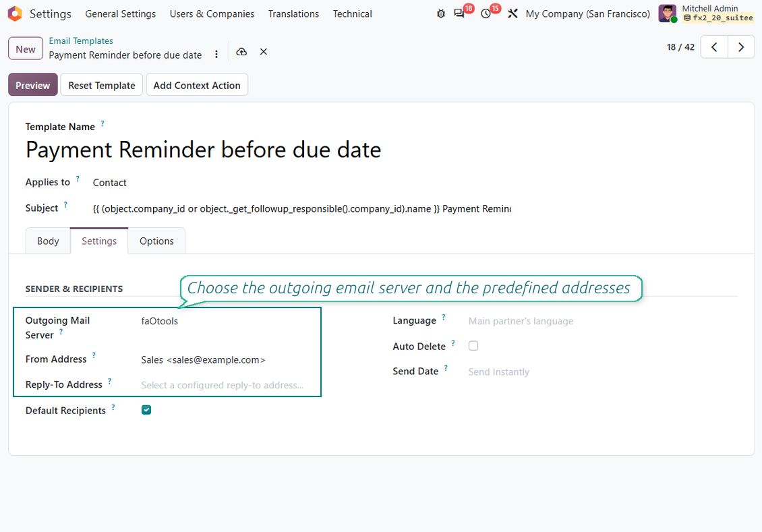This screenshot has width=762, height=532.
Task: Show help for Outgoing Mail Server
Action: click(x=61, y=332)
